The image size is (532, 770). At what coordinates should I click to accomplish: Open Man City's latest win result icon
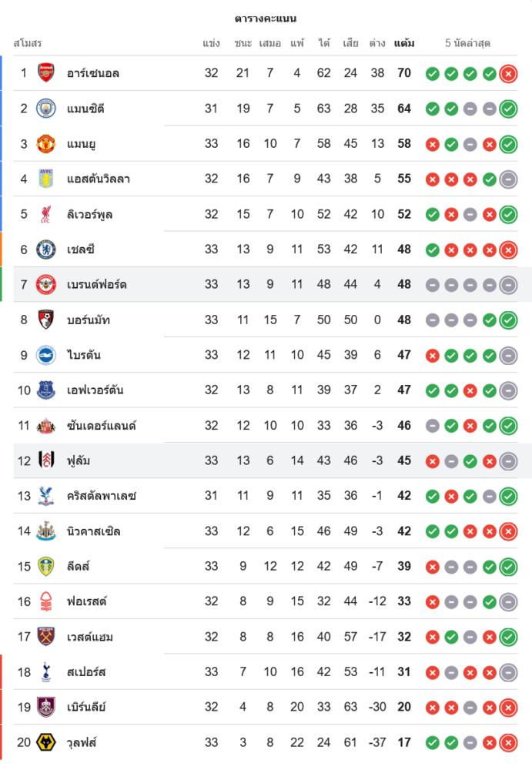[x=508, y=109]
